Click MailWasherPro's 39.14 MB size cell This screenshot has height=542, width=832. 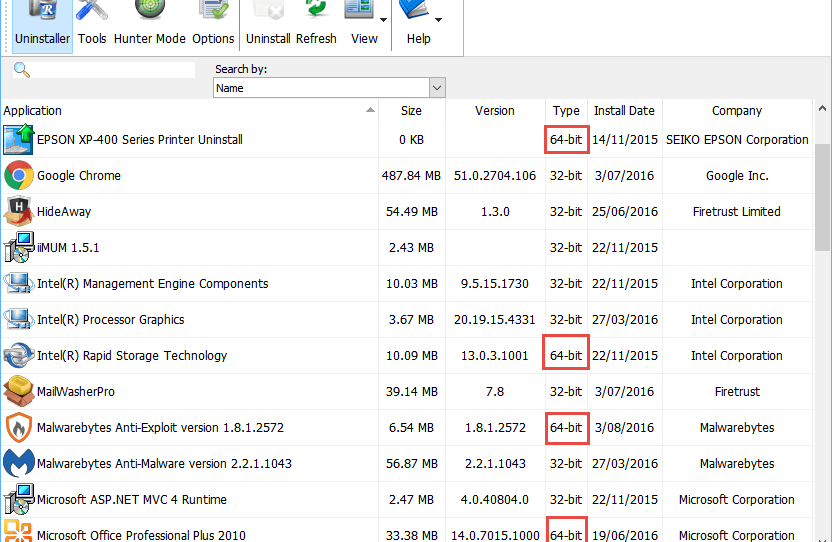click(411, 391)
